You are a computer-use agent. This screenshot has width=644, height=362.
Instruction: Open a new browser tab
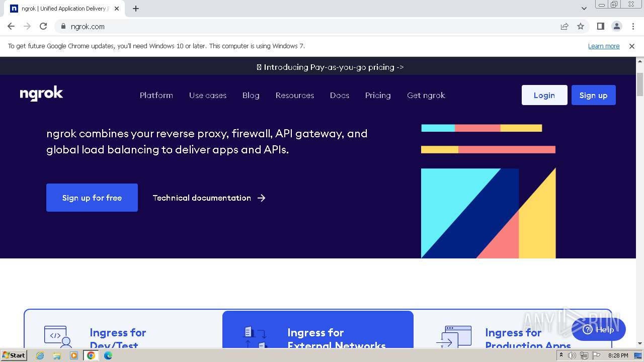[x=136, y=9]
